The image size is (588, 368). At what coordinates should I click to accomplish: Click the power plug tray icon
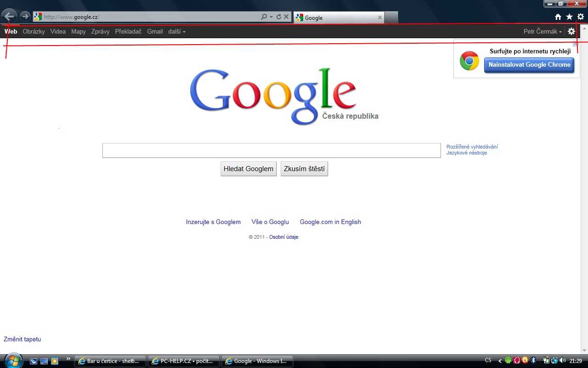[x=546, y=361]
